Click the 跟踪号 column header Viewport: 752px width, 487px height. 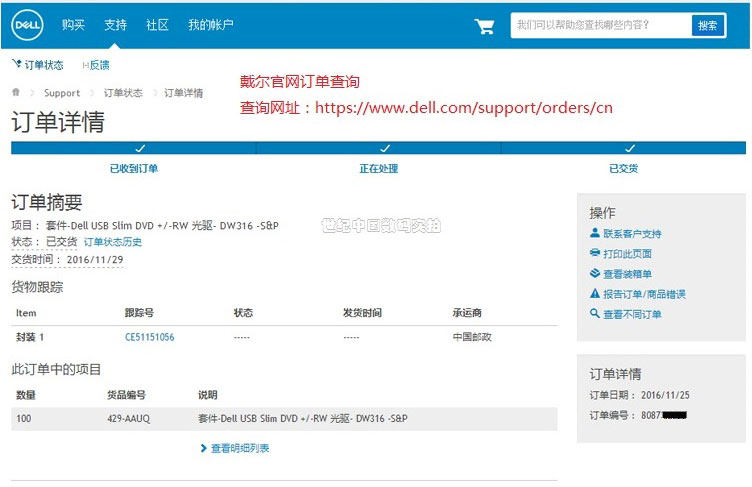pyautogui.click(x=139, y=313)
